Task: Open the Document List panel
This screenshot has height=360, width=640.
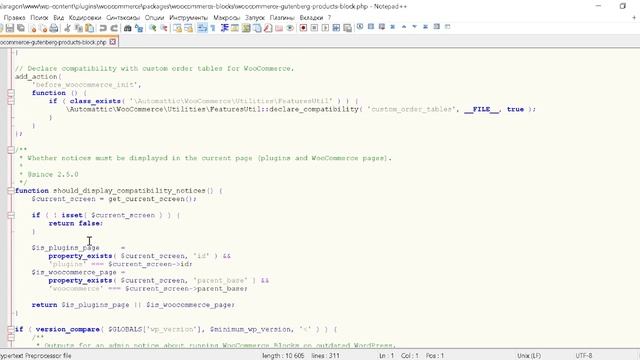Action: coord(257,28)
